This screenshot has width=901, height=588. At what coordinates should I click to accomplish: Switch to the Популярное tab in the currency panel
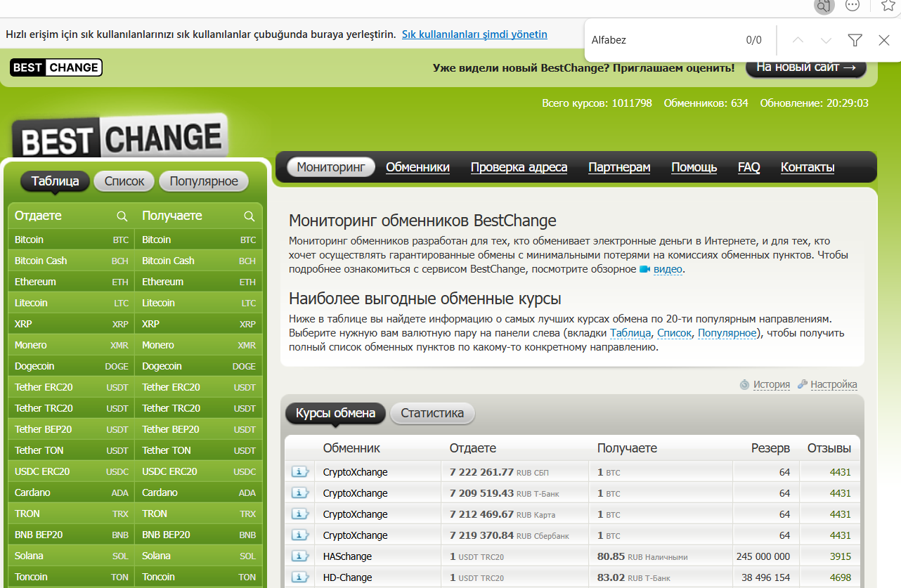point(204,181)
